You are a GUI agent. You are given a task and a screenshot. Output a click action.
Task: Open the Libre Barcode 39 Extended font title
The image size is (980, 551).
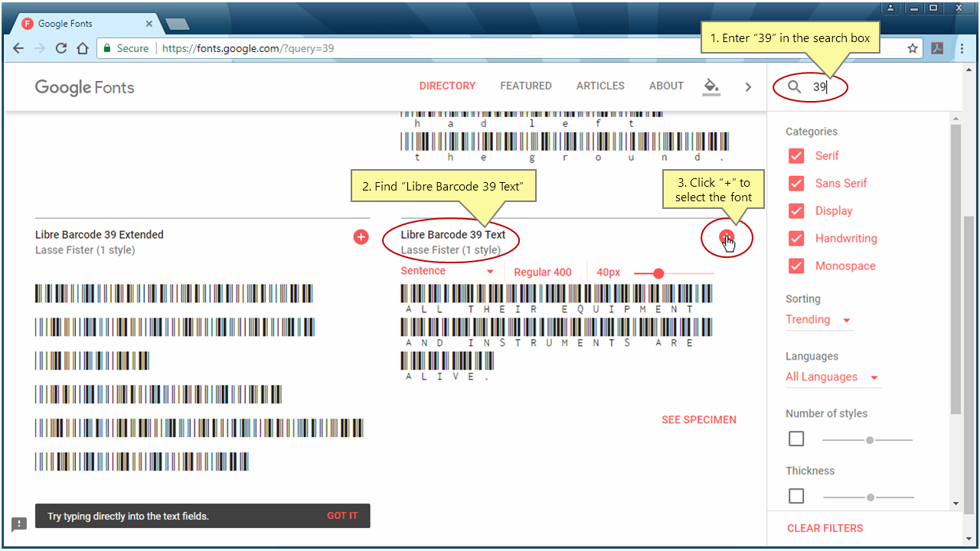(100, 235)
